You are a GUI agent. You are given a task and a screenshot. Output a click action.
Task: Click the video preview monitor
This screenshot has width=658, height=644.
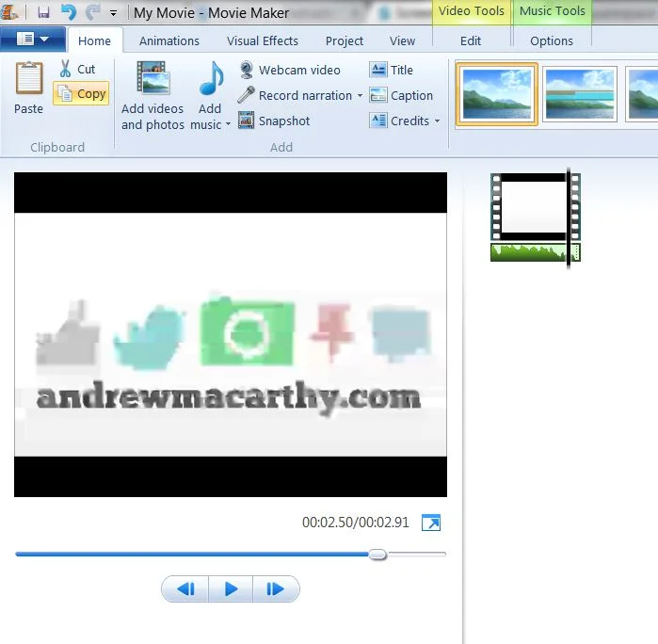click(x=231, y=334)
